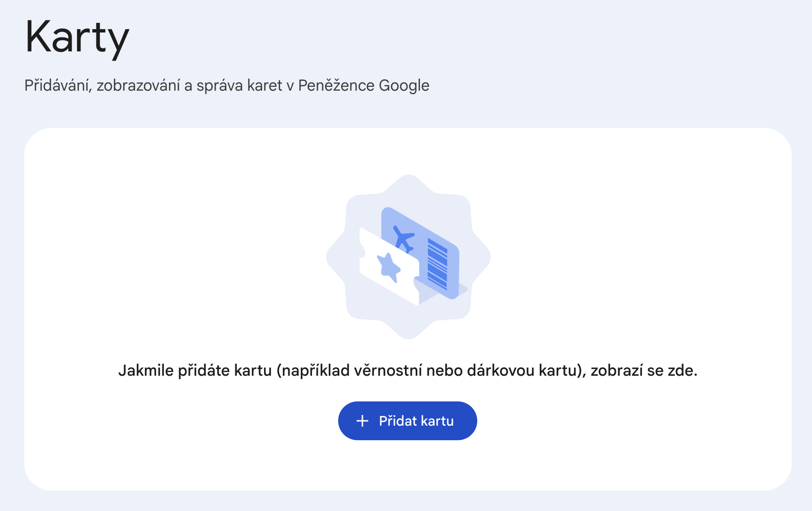
Task: Click the Přidat kartu button
Action: tap(407, 421)
